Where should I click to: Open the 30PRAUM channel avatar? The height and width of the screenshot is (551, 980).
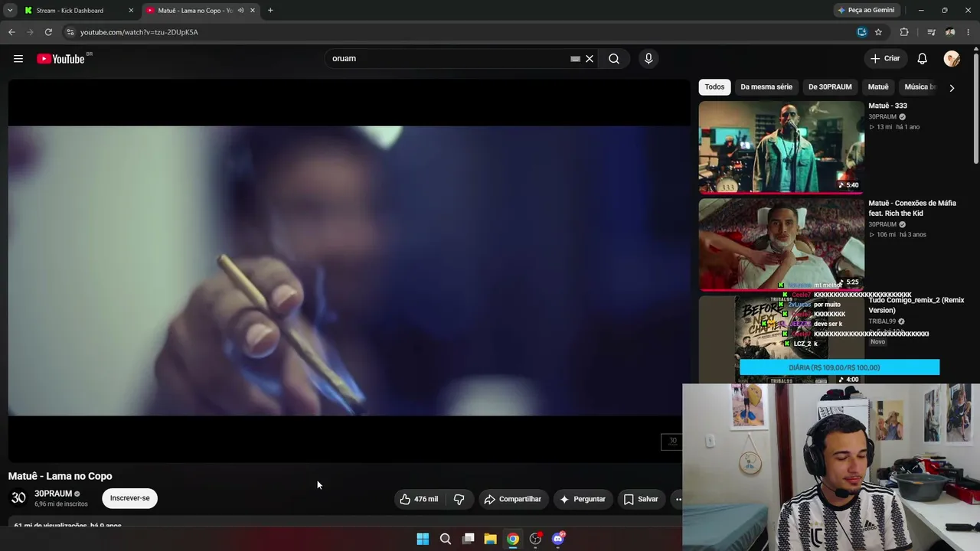[x=18, y=498]
